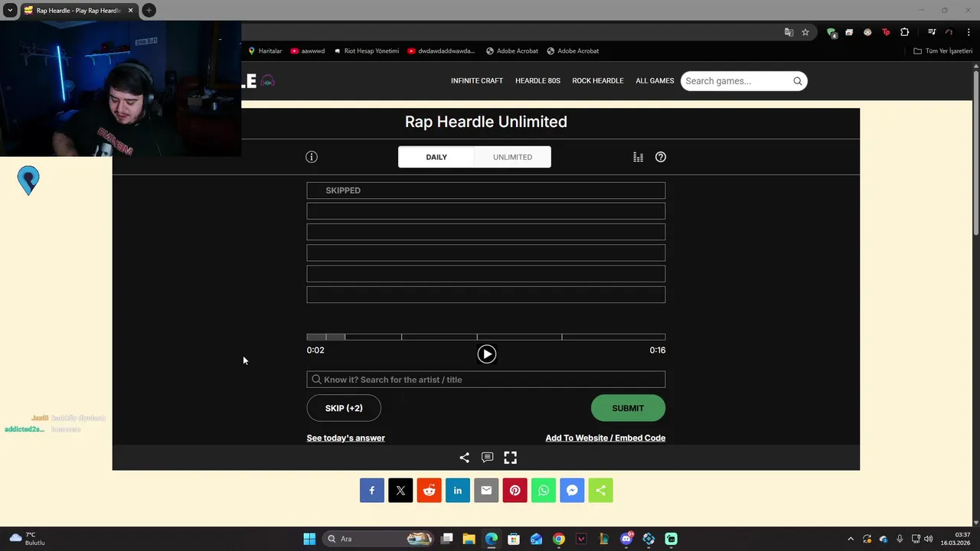This screenshot has height=551, width=980.
Task: Open ROCK HEARDLE menu link
Action: click(598, 81)
